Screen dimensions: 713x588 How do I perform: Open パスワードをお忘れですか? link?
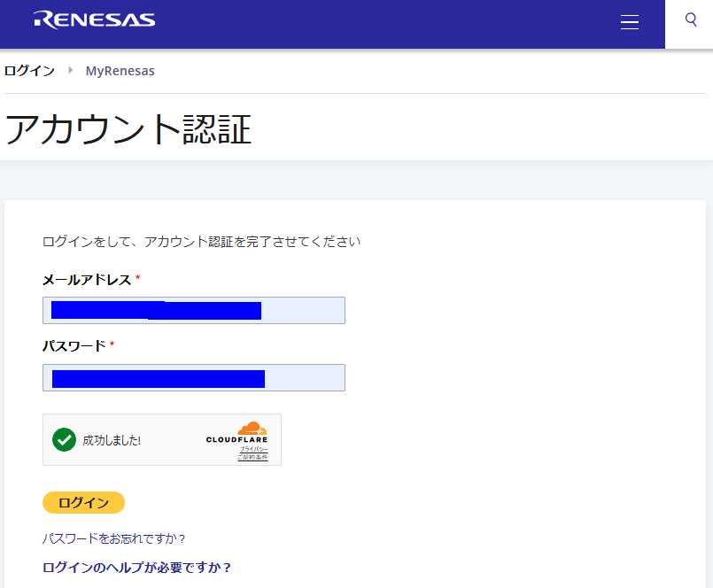[x=114, y=538]
